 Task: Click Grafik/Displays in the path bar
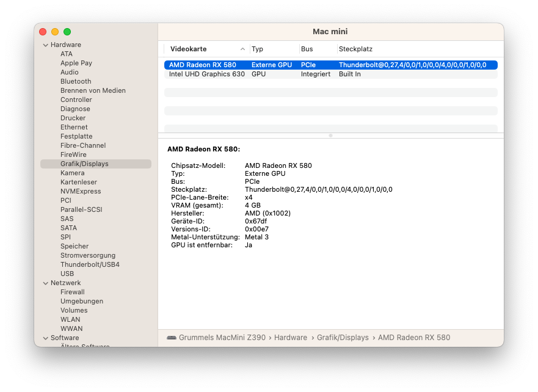tap(343, 338)
